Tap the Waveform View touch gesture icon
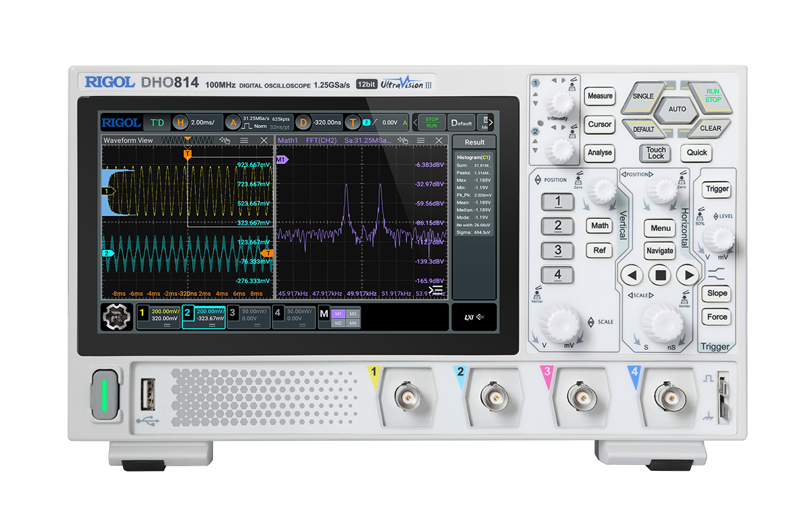The width and height of the screenshot is (798, 532). pyautogui.click(x=225, y=140)
